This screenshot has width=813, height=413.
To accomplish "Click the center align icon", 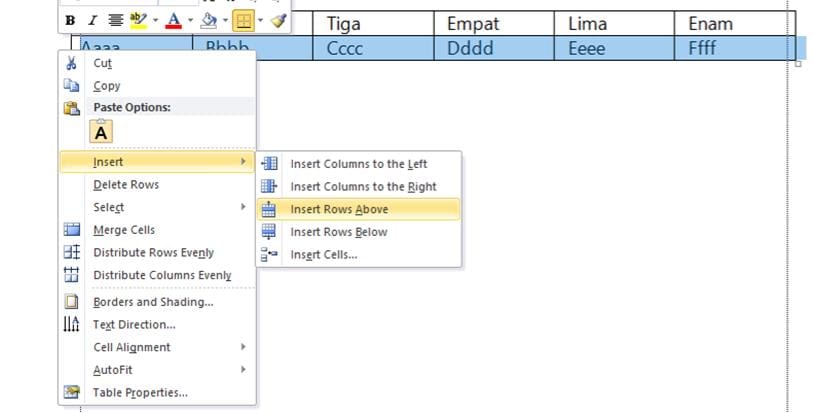I will point(116,20).
